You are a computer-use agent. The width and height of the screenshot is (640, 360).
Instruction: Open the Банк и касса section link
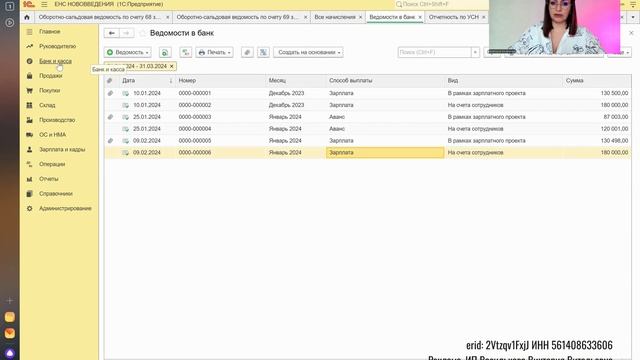pos(56,61)
